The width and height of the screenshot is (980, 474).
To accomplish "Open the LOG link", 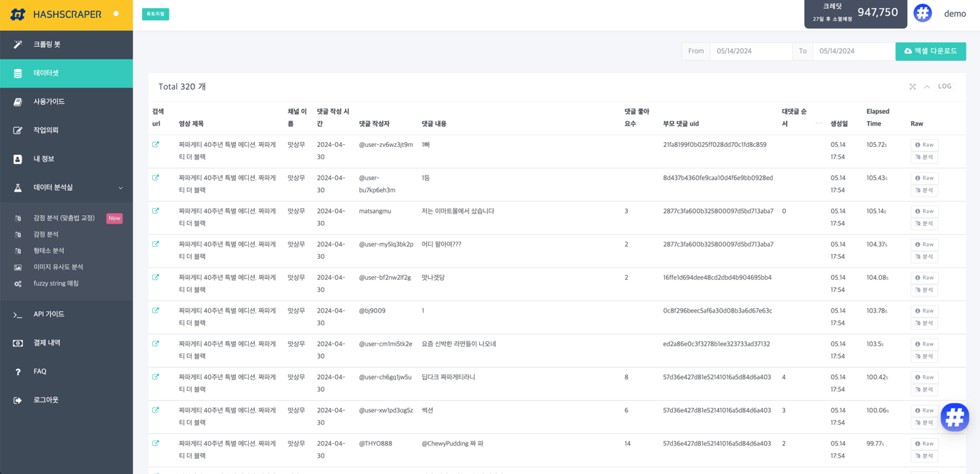I will (x=945, y=86).
